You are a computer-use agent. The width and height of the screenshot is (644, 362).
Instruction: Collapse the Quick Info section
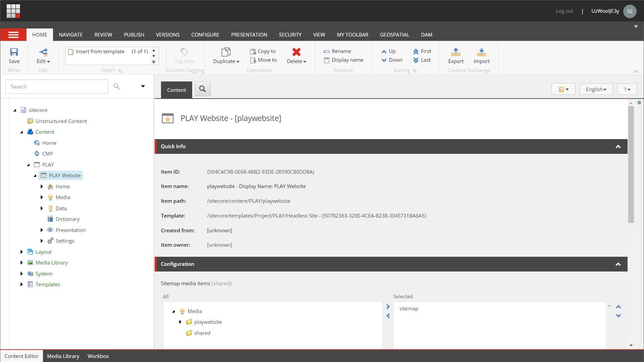(618, 146)
